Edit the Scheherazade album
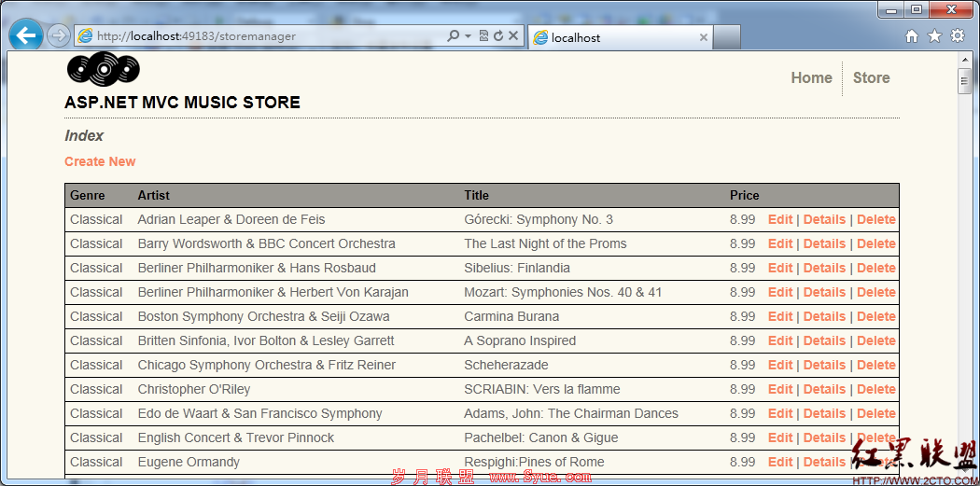 pos(780,365)
